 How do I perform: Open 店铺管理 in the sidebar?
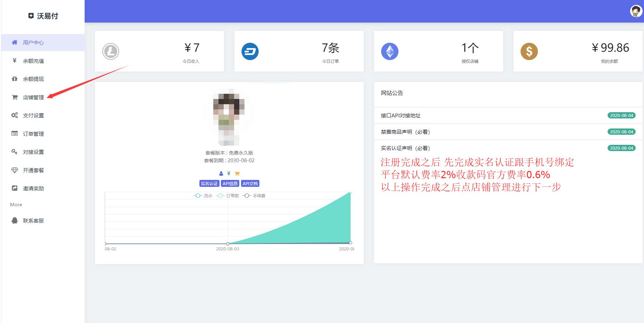[33, 98]
